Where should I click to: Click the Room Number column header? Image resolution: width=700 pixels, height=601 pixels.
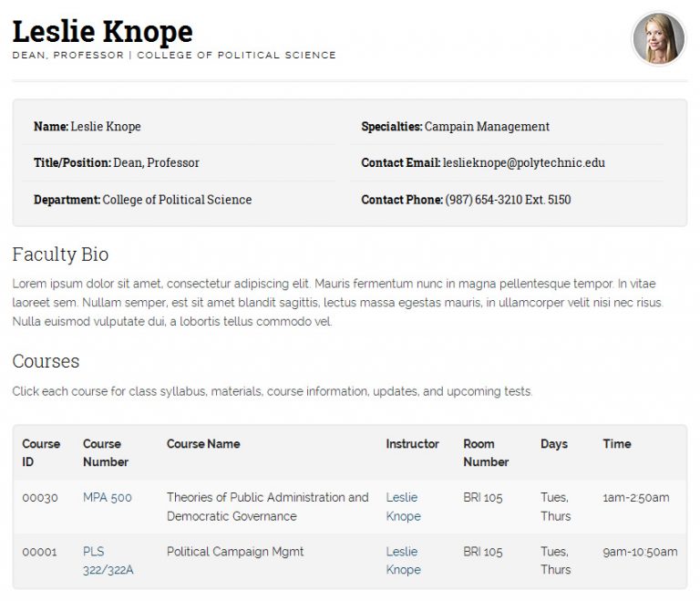click(x=486, y=453)
